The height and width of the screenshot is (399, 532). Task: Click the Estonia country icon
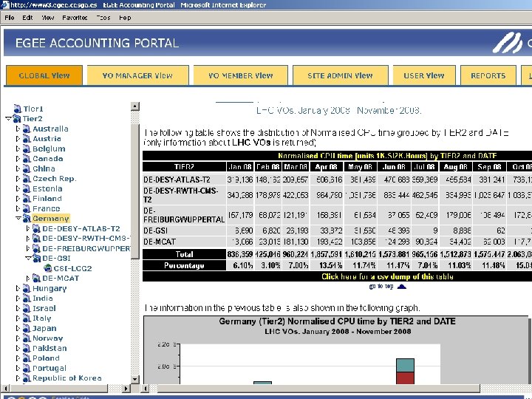pos(27,188)
